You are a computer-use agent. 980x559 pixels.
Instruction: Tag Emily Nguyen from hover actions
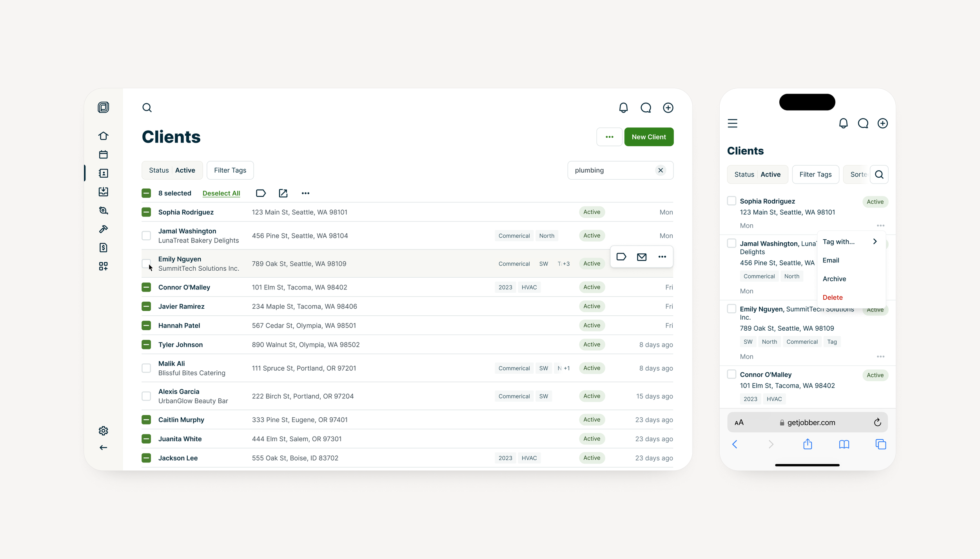pos(621,257)
